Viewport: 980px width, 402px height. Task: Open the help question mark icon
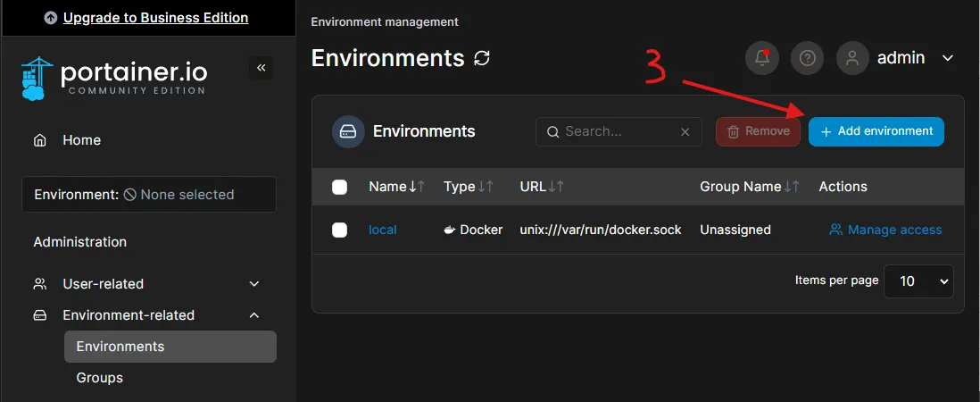pos(808,58)
